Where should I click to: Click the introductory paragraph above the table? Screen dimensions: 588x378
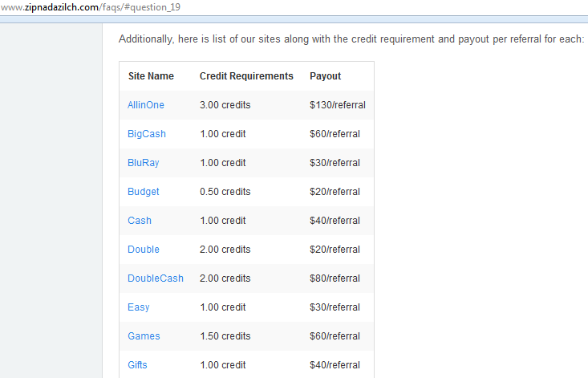coord(351,39)
